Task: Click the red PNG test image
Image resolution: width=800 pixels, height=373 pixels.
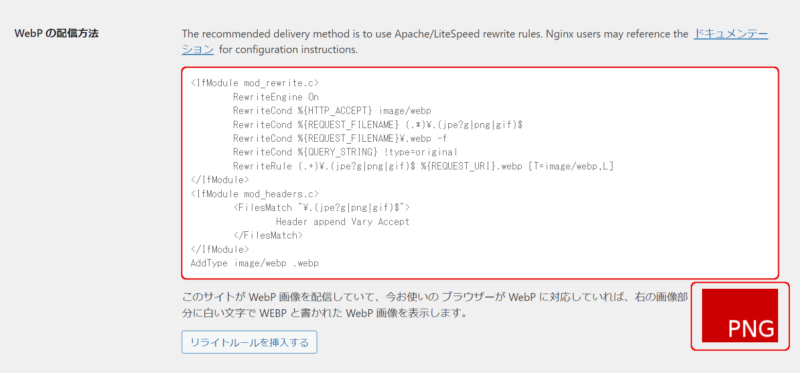Action: pos(740,315)
